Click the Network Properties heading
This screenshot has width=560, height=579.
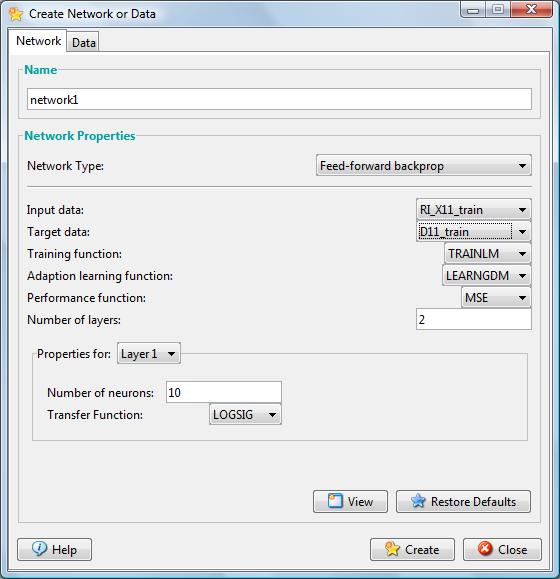click(x=80, y=136)
